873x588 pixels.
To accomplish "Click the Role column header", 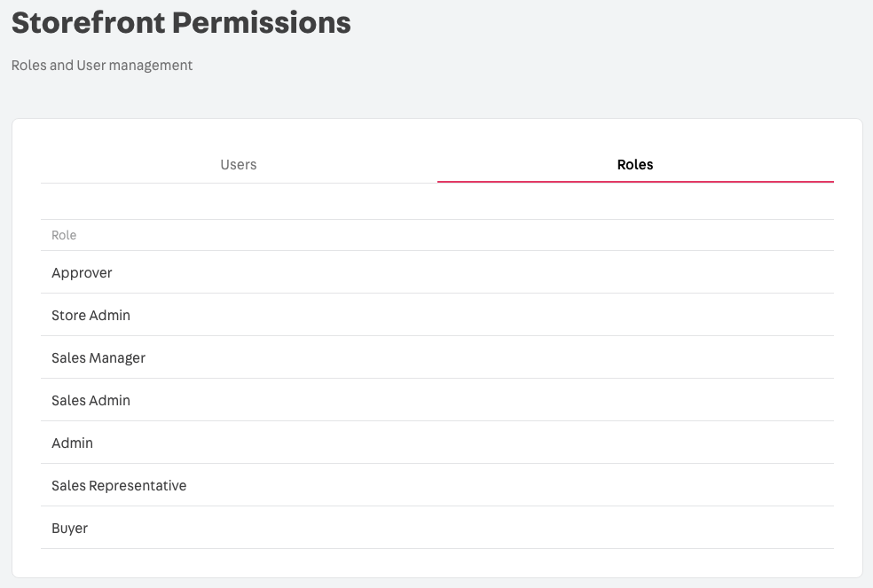I will tap(63, 235).
